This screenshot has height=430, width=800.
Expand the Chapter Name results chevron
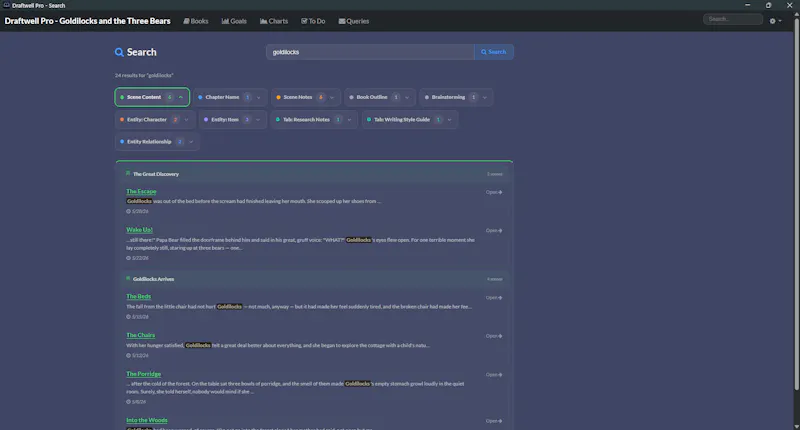coord(259,97)
